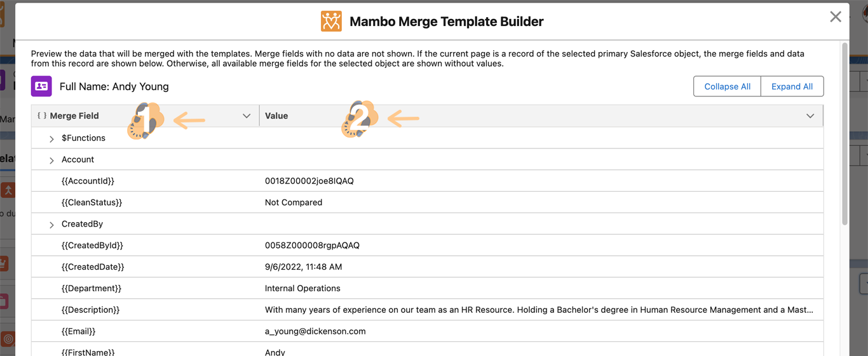The width and height of the screenshot is (868, 356).
Task: Click the curly braces icon beside Merge Field
Action: point(42,115)
